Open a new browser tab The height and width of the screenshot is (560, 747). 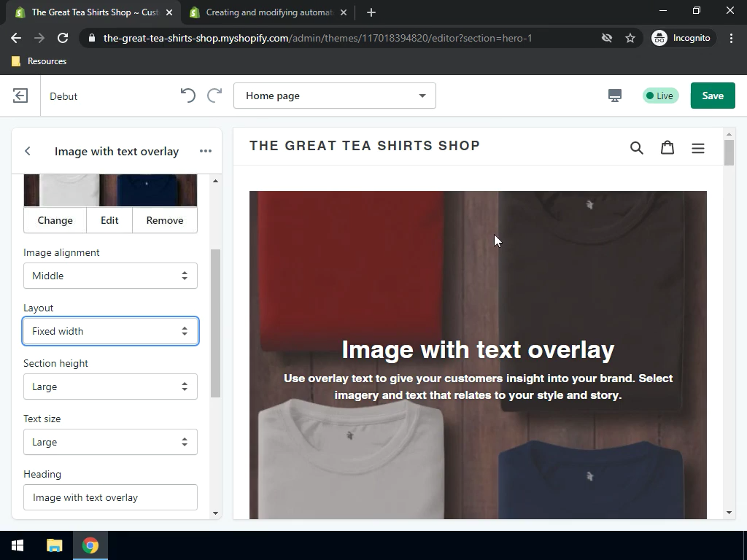click(x=371, y=12)
